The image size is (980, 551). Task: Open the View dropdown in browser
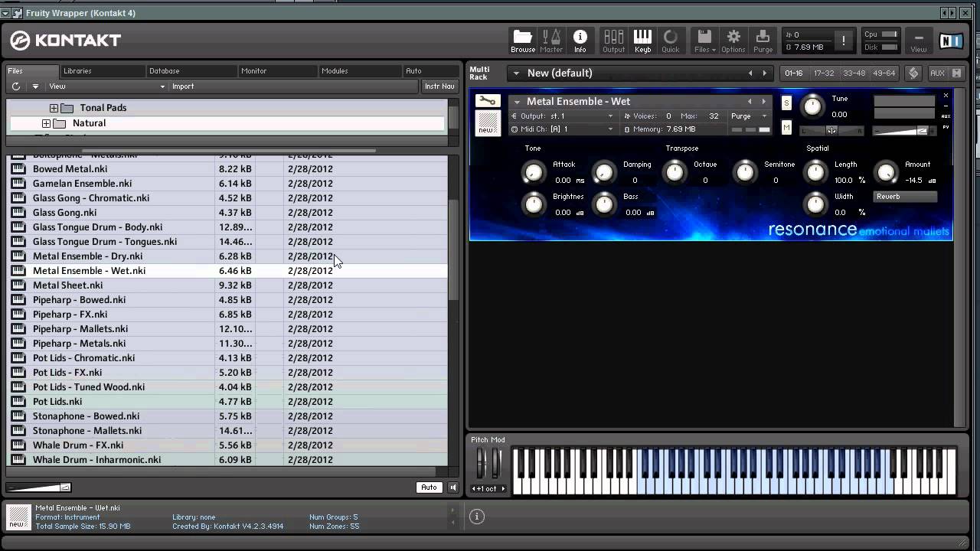107,86
